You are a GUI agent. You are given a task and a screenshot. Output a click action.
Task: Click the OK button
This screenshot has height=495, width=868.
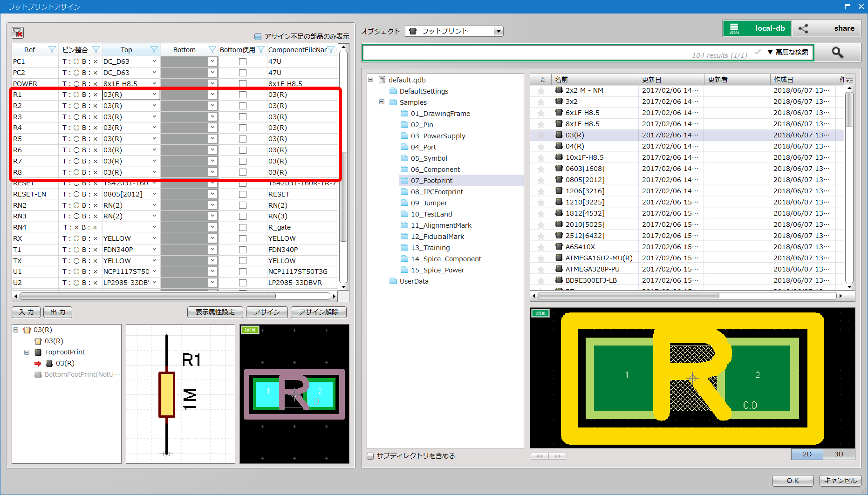pyautogui.click(x=793, y=481)
